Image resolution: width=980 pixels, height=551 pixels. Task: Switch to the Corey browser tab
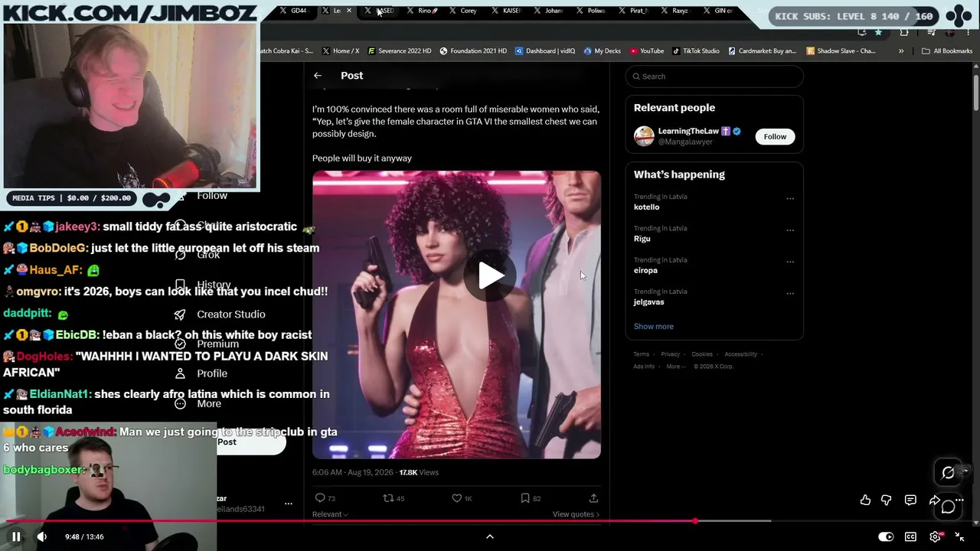(464, 11)
